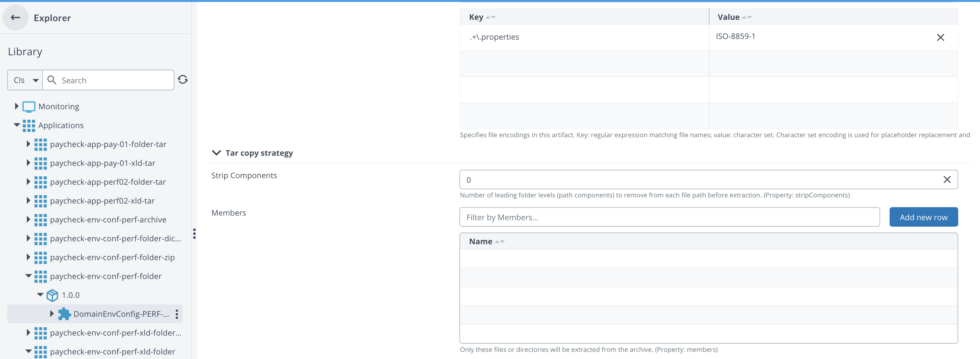This screenshot has width=980, height=359.
Task: Clear the Strip Components value
Action: tap(947, 179)
